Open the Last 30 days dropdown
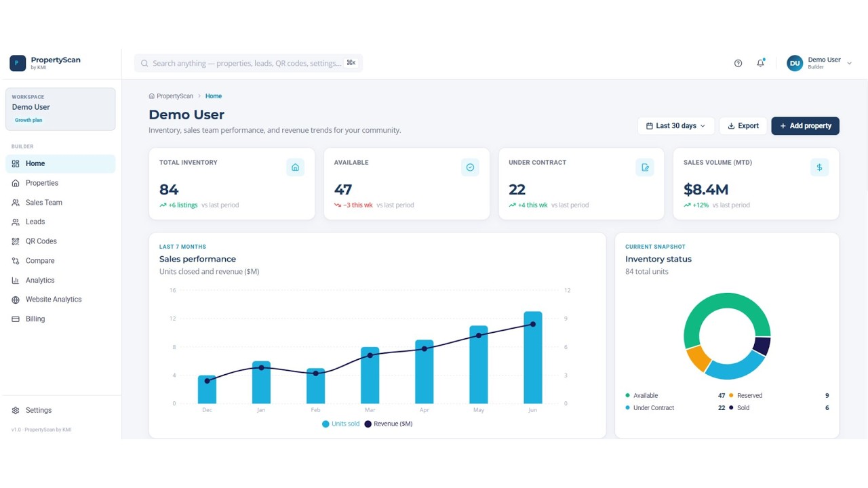This screenshot has width=868, height=488. [x=675, y=126]
